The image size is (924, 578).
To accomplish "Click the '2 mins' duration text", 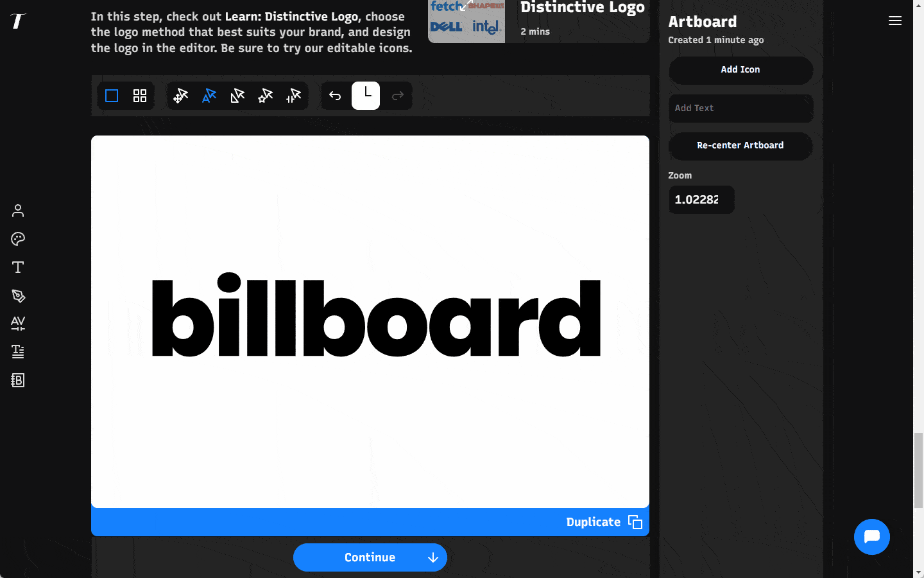I will (x=535, y=31).
